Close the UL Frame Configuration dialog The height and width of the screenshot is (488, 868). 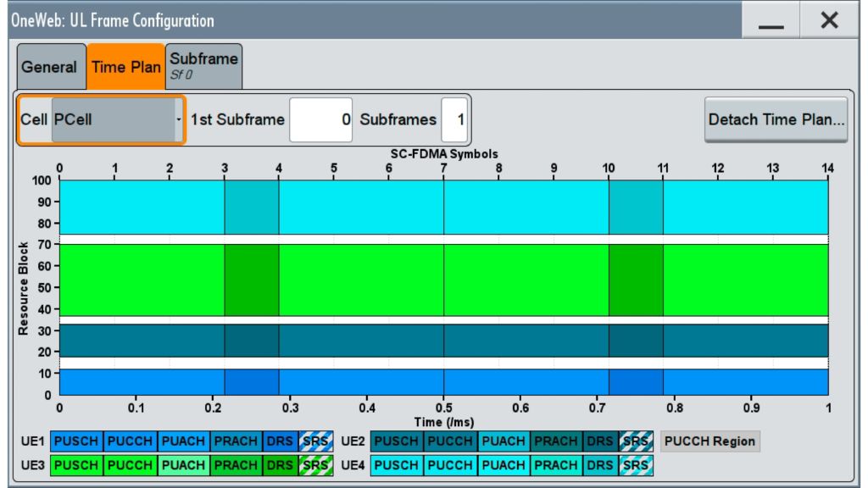[x=829, y=21]
